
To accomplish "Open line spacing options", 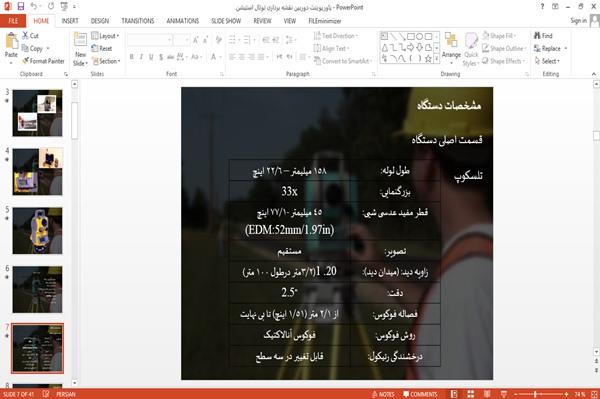I will pyautogui.click(x=290, y=39).
